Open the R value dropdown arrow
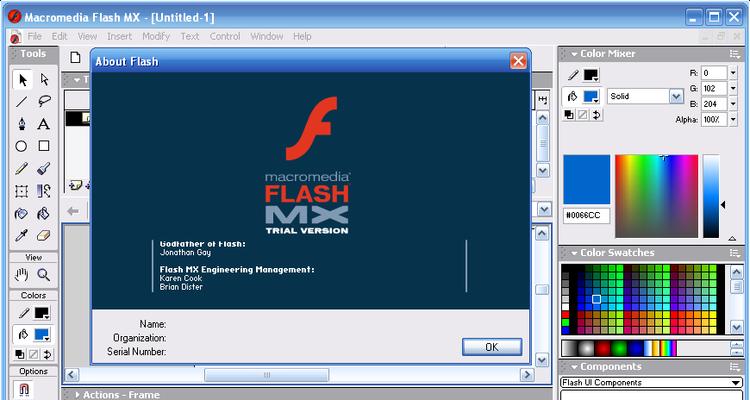The height and width of the screenshot is (400, 750). tap(733, 73)
